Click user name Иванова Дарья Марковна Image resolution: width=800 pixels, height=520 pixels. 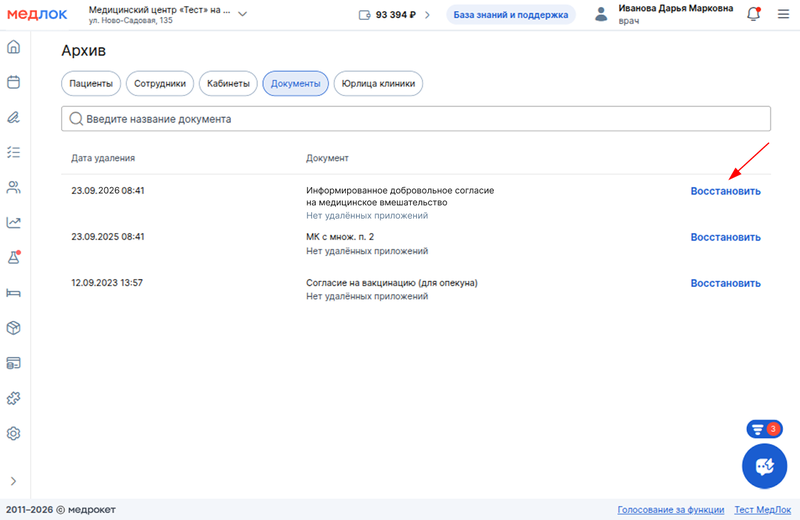click(676, 9)
